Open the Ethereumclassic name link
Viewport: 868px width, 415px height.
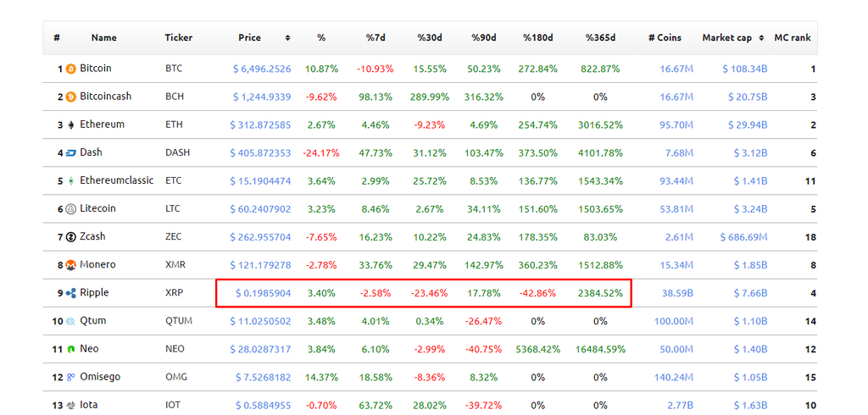[x=117, y=180]
